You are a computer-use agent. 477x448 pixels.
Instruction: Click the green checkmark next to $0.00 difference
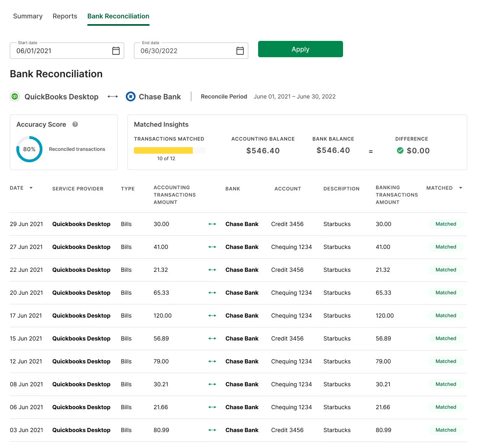pyautogui.click(x=400, y=150)
